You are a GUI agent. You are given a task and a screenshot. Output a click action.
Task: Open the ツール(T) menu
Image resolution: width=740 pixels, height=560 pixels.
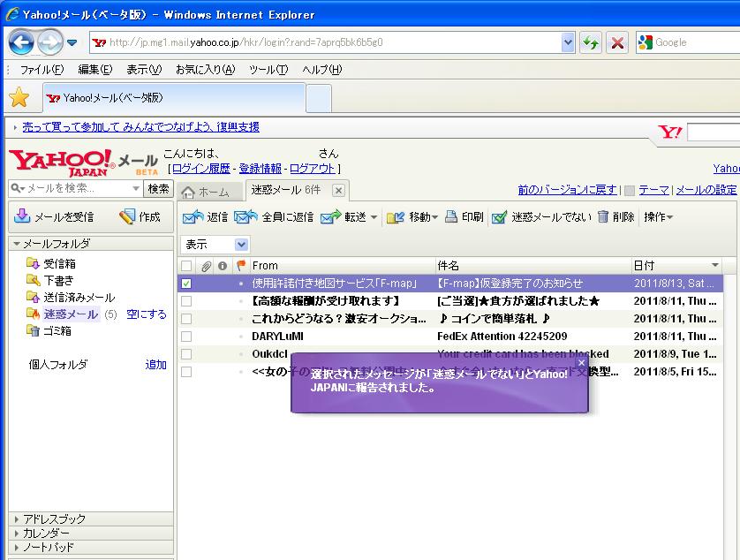click(268, 70)
